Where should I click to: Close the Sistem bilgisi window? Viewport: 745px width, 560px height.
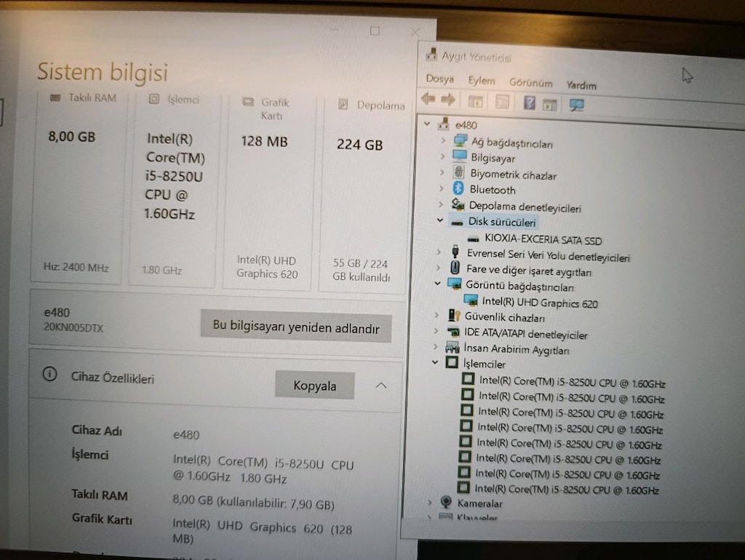[415, 32]
